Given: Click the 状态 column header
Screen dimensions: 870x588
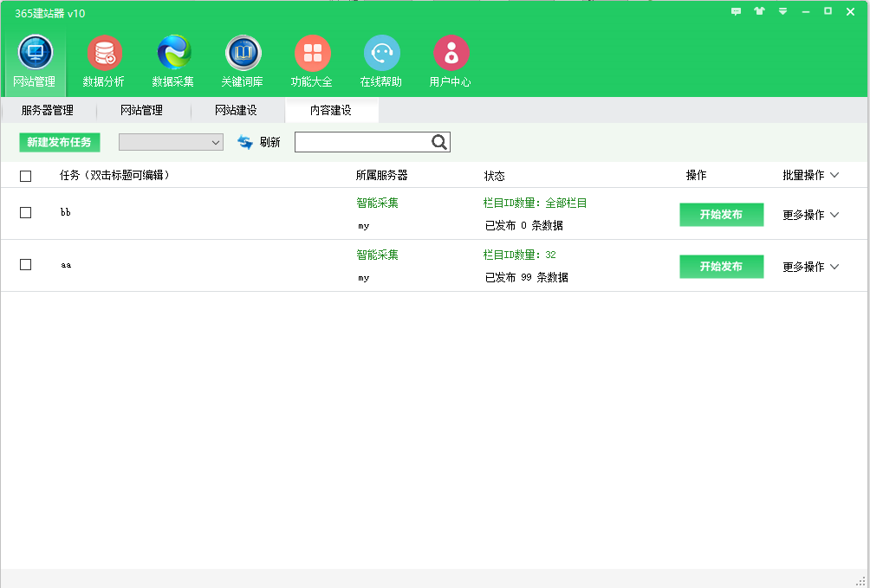Looking at the screenshot, I should (x=495, y=176).
